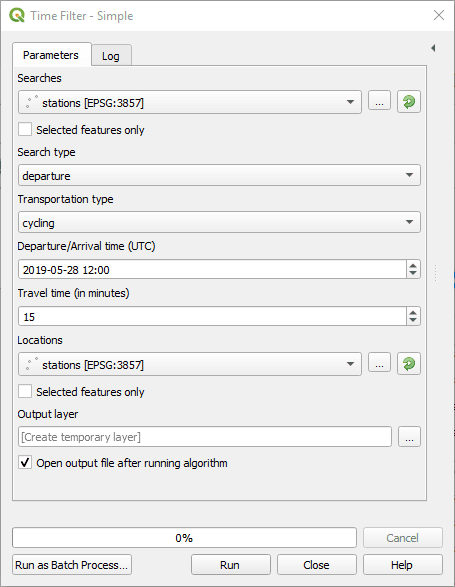Viewport: 455px width, 587px height.
Task: Click the Output layer ellipsis button
Action: (x=409, y=437)
